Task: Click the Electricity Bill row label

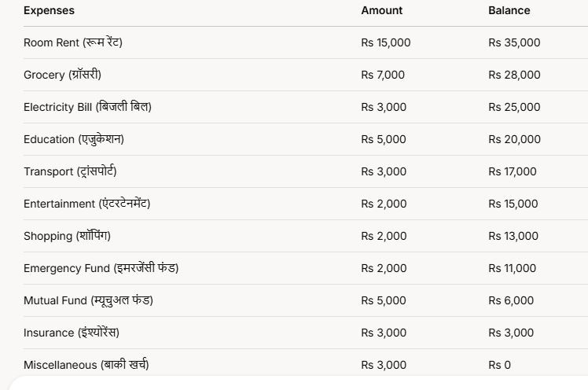Action: click(x=87, y=107)
